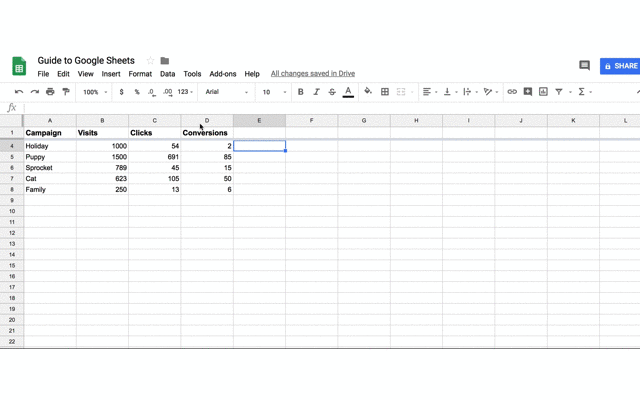Open the text color picker
The height and width of the screenshot is (400, 640).
(348, 92)
